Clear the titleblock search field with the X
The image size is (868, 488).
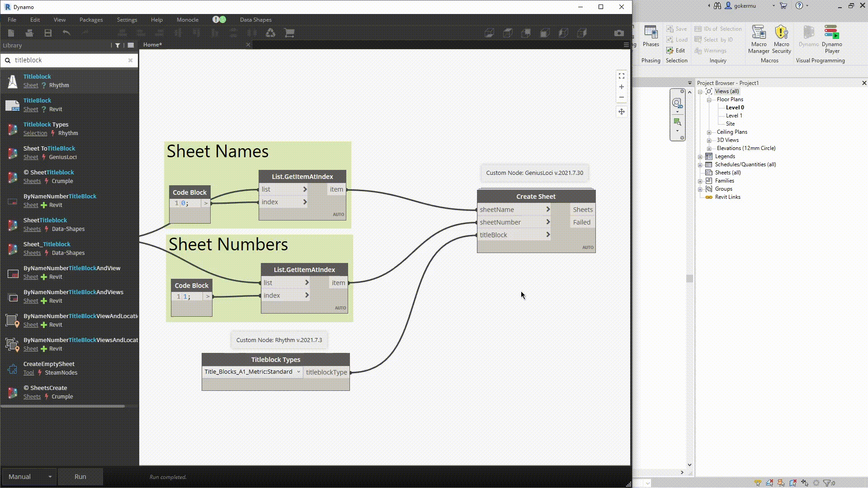[x=130, y=60]
